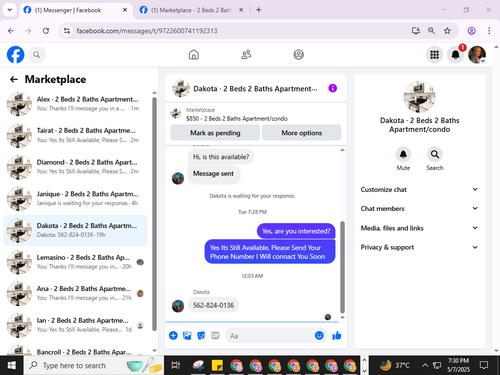This screenshot has height=375, width=500.
Task: Mute the Dakota conversation bell
Action: pos(403,154)
